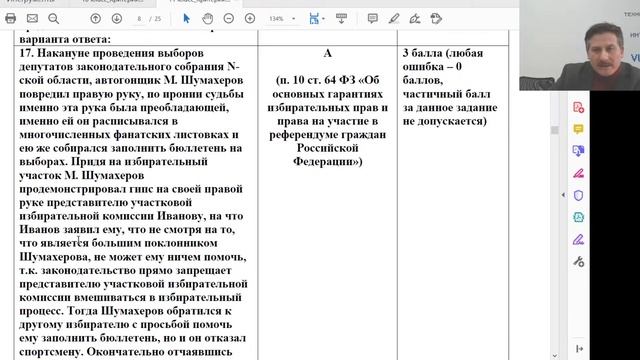Screen dimensions: 640x360
Task: Switch to the Инструменты tab
Action: coord(31,2)
